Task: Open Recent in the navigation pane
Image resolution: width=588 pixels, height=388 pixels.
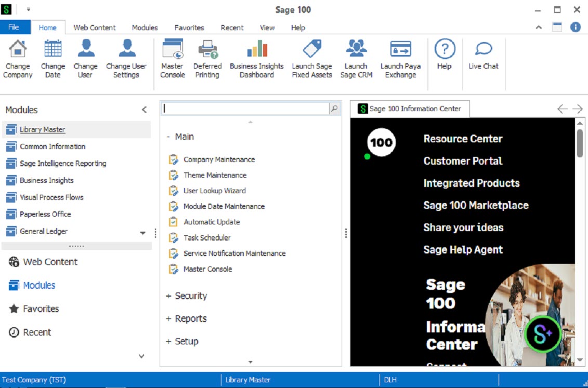Action: coord(30,332)
